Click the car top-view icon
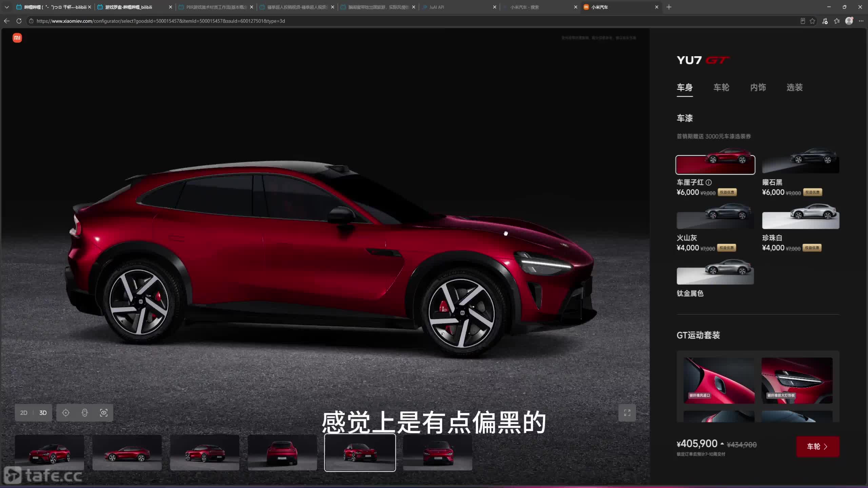Viewport: 868px width, 488px height. pos(85,413)
